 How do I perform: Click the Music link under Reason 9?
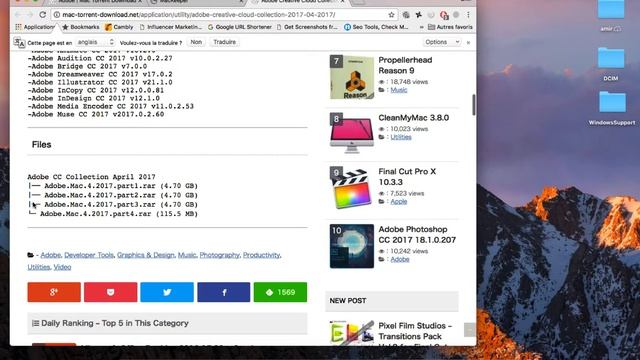click(x=399, y=90)
